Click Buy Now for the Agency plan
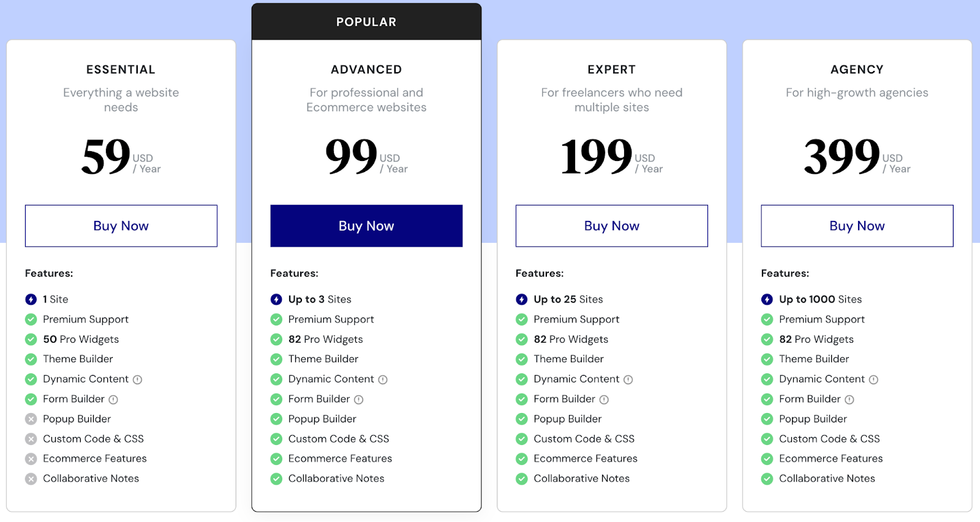Image resolution: width=980 pixels, height=522 pixels. click(x=856, y=225)
